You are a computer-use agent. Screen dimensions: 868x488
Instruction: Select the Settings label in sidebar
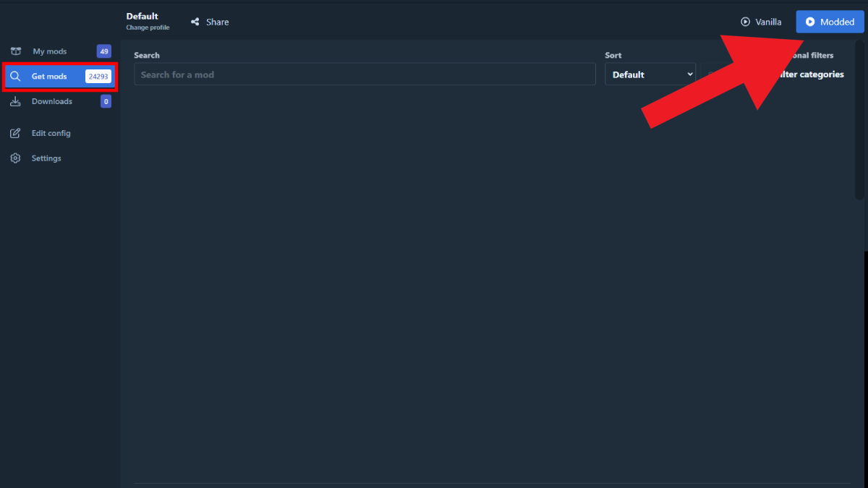pyautogui.click(x=46, y=158)
